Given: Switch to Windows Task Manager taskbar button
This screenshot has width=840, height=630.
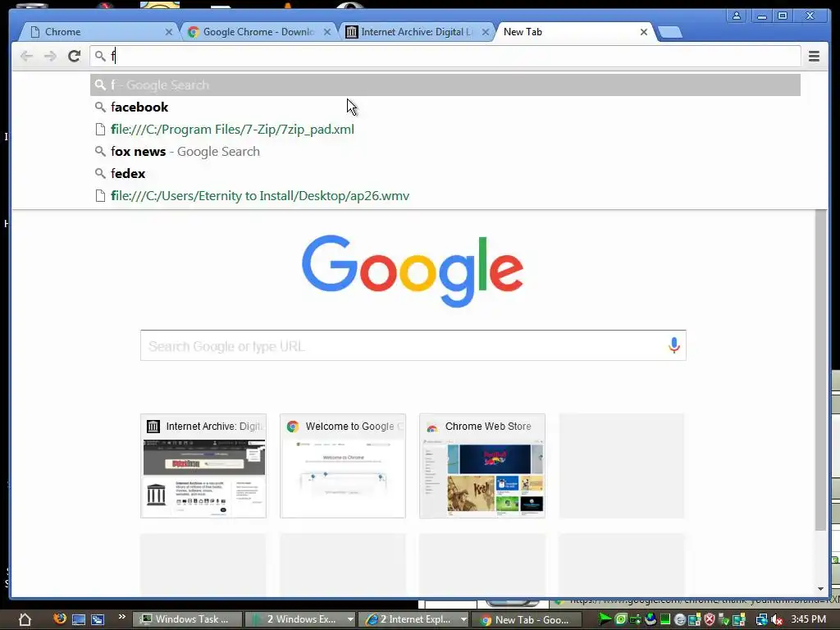Looking at the screenshot, I should click(x=188, y=619).
